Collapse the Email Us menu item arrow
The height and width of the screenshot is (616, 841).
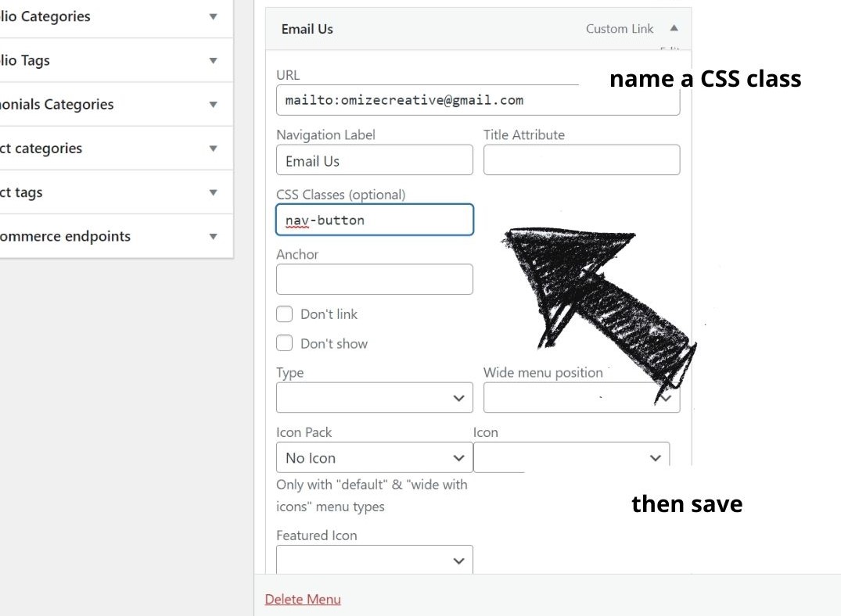coord(674,29)
